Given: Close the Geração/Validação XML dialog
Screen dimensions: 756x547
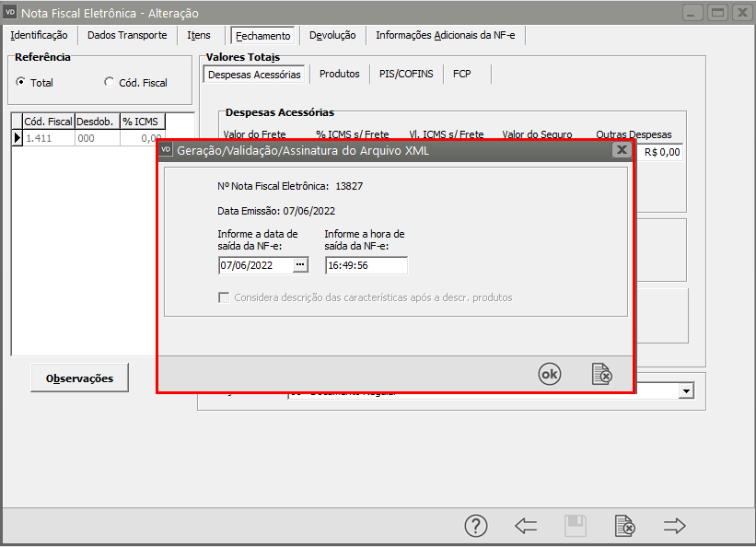Looking at the screenshot, I should pyautogui.click(x=622, y=150).
